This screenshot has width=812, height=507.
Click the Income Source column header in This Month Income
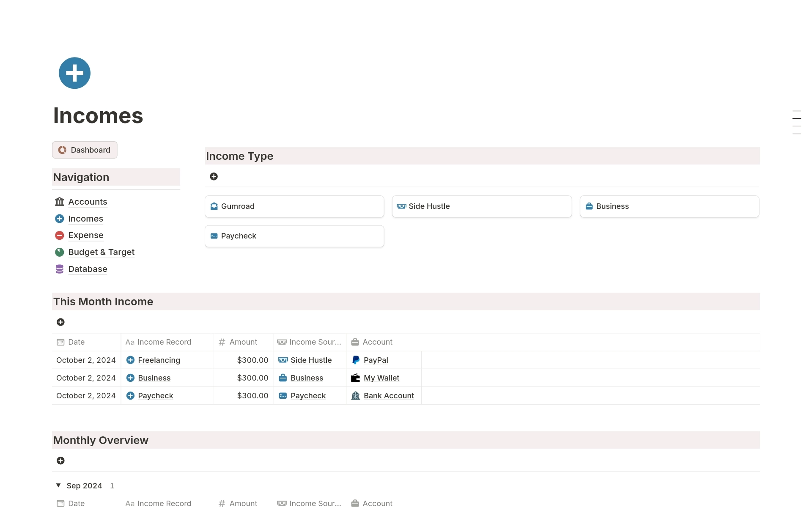310,342
